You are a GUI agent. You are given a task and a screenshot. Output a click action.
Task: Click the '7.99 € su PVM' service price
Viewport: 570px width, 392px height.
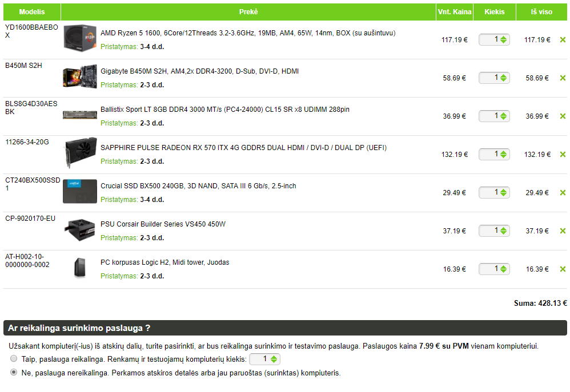pos(444,346)
